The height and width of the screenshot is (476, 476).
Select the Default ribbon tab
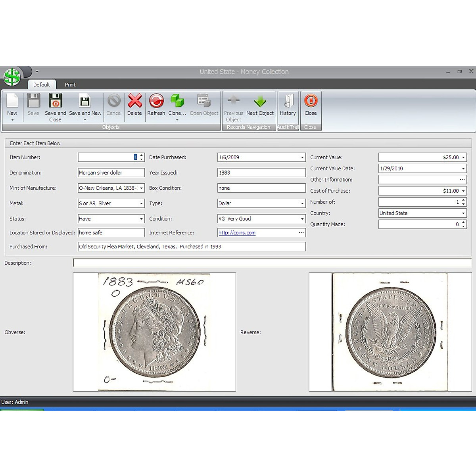coord(42,84)
